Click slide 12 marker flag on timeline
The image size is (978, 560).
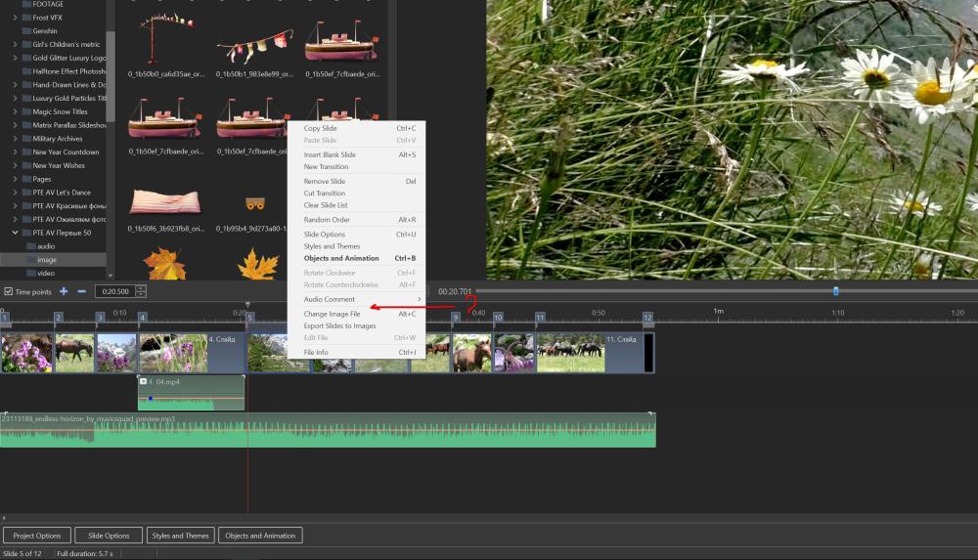[647, 318]
